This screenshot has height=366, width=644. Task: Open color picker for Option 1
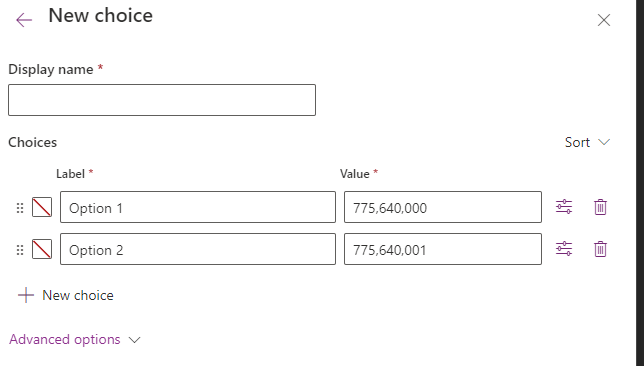42,207
